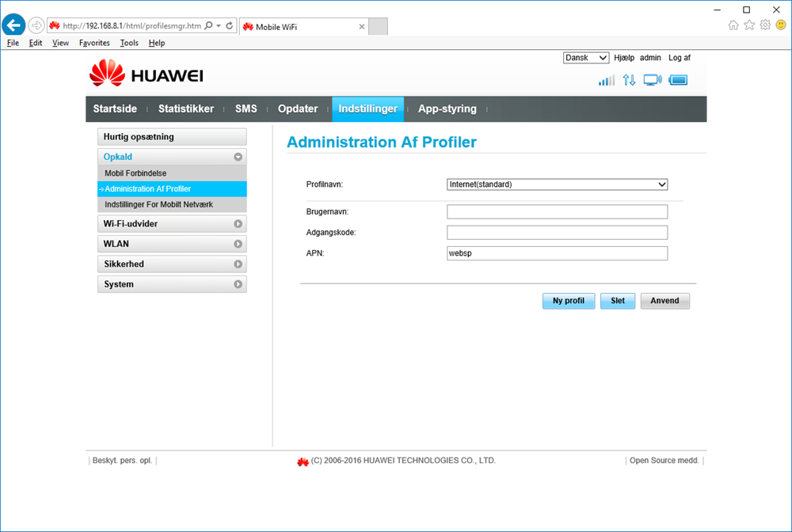
Task: Select Administration Af Profiler sidebar item
Action: coord(172,188)
